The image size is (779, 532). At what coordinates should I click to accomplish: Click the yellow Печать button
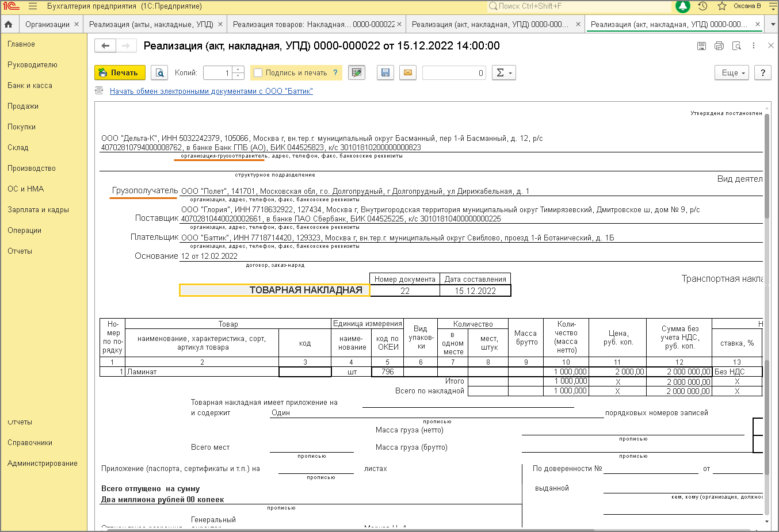(x=120, y=73)
